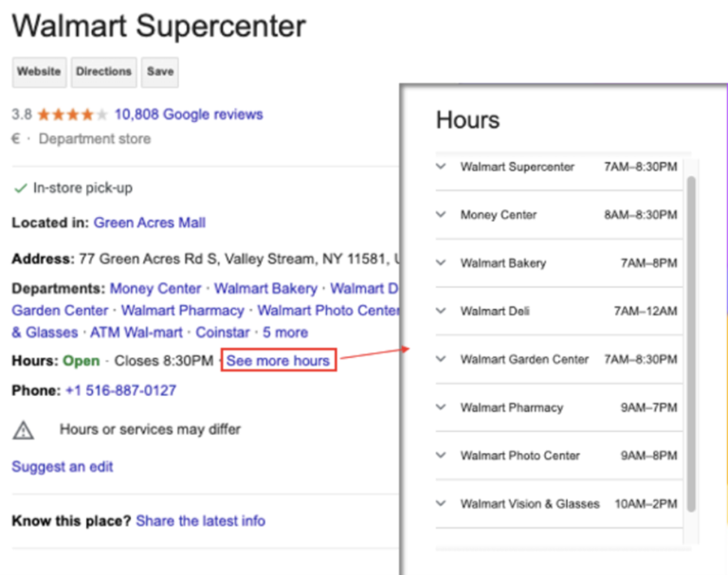Expand the Walmart Bakery hours chevron
The width and height of the screenshot is (728, 575).
pyautogui.click(x=441, y=262)
